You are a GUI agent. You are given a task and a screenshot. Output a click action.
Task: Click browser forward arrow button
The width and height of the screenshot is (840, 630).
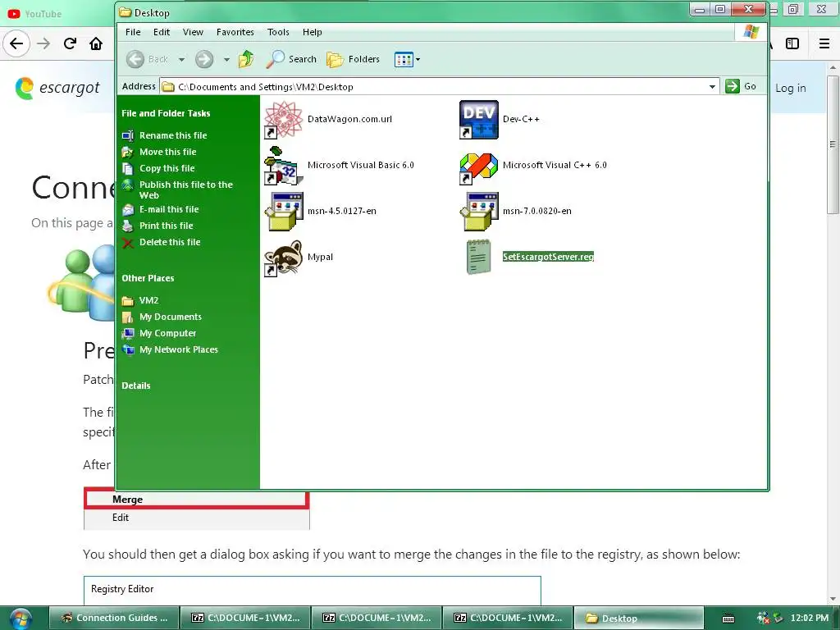click(x=43, y=43)
